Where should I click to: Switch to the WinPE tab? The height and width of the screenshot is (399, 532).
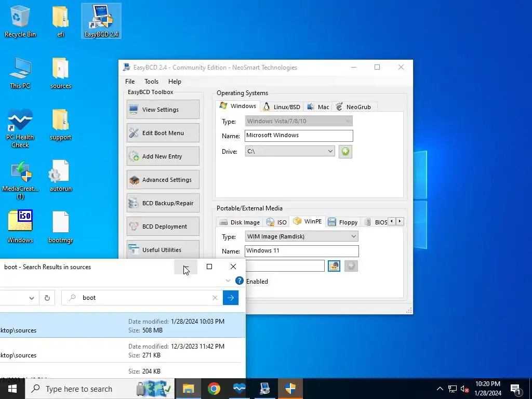(x=308, y=221)
